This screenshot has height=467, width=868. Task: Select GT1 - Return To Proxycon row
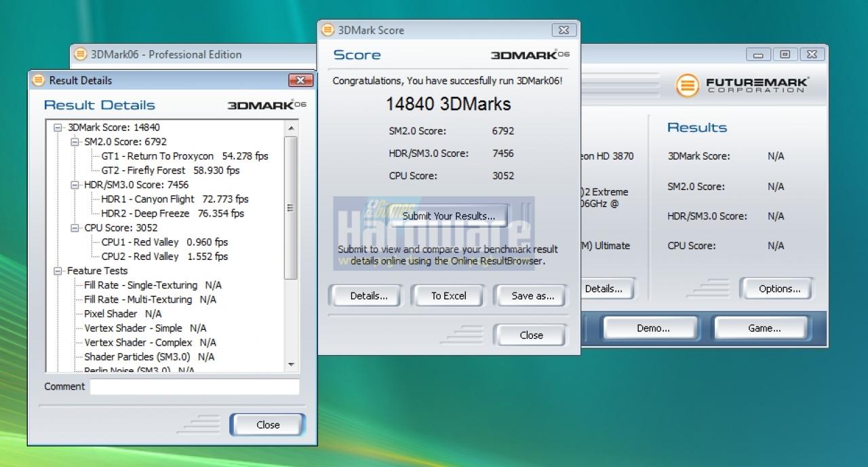(x=184, y=156)
